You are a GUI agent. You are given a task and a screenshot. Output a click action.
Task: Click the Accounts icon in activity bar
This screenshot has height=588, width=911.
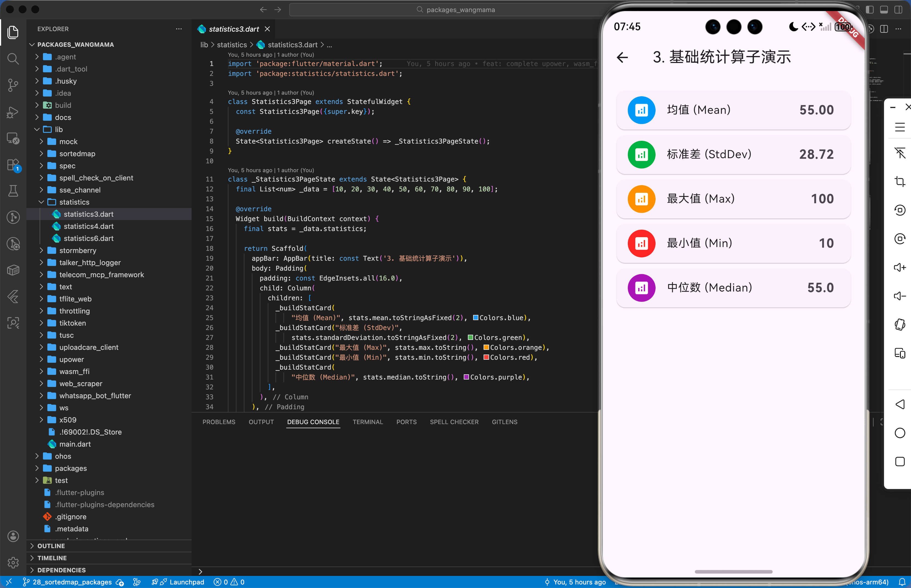coord(13,536)
